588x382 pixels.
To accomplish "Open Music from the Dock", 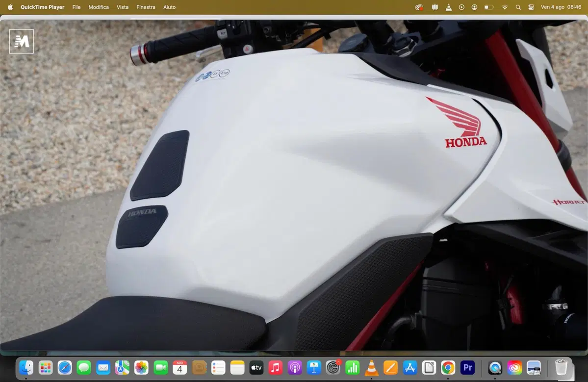I will pyautogui.click(x=276, y=368).
